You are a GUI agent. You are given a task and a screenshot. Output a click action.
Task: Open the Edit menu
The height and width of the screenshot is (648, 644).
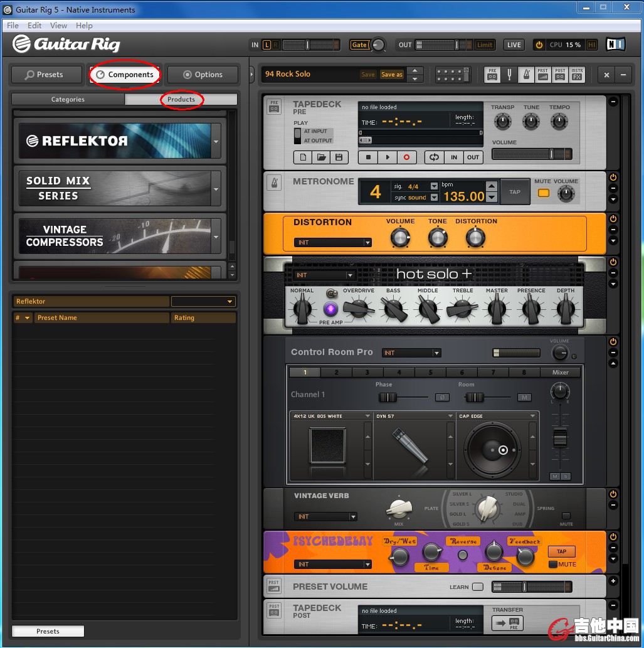pyautogui.click(x=34, y=26)
